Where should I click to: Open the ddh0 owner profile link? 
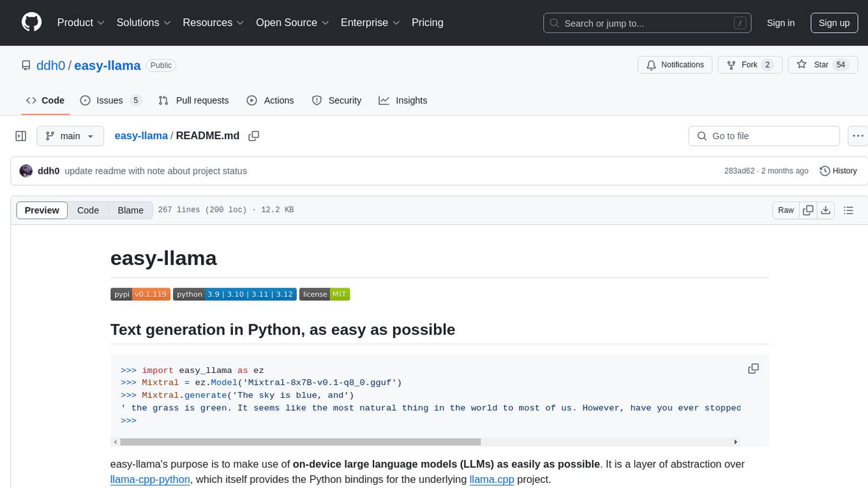click(x=51, y=65)
